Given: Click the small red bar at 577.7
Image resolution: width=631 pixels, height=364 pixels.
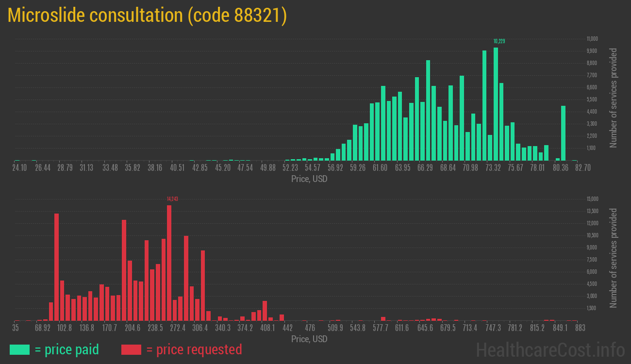Looking at the screenshot, I should click(383, 318).
